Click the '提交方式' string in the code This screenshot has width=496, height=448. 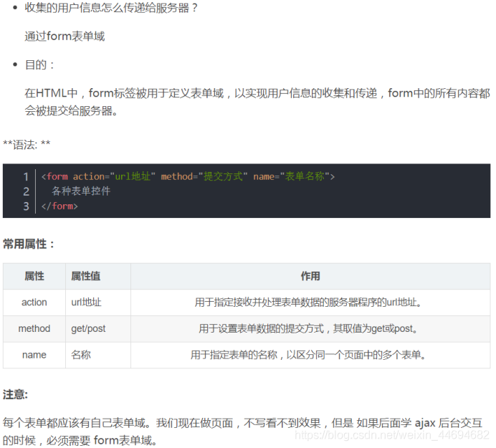223,176
